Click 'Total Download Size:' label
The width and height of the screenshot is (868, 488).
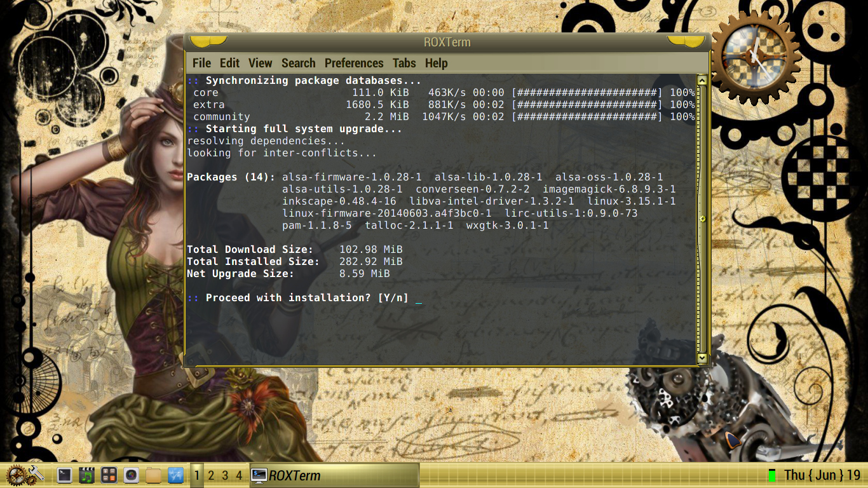click(250, 250)
